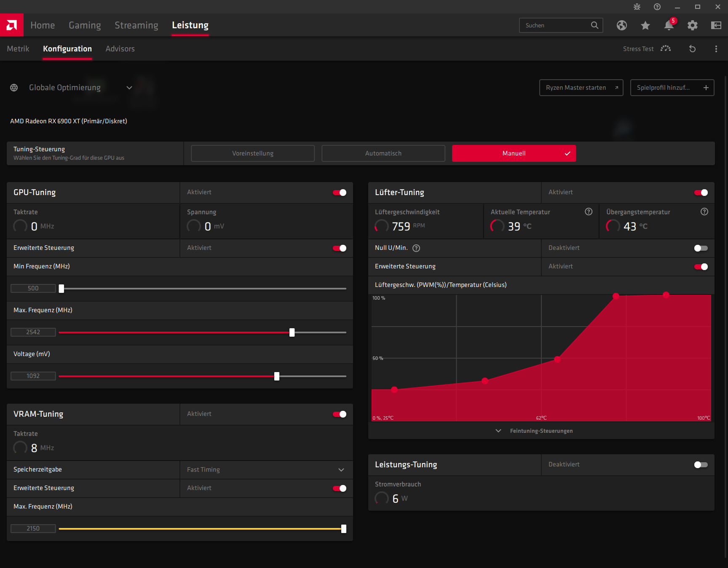
Task: Click the Min Frequenz slider handle
Action: click(62, 289)
